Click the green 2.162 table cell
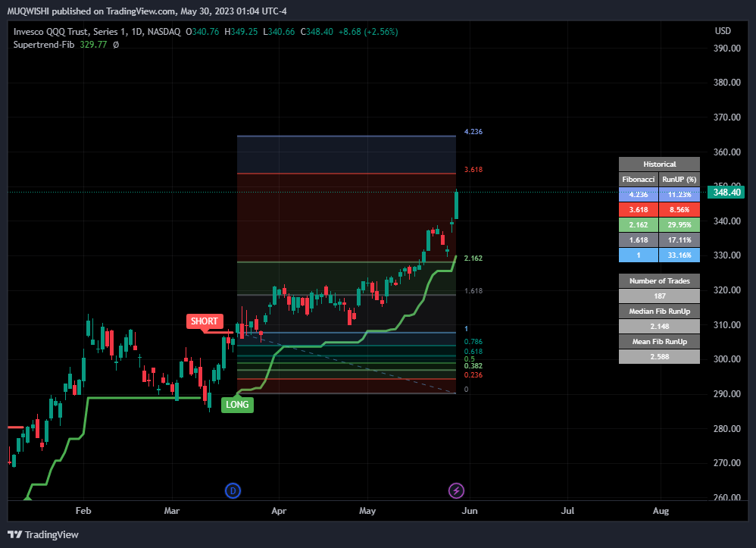Screen dimensions: 756x548 tap(639, 225)
